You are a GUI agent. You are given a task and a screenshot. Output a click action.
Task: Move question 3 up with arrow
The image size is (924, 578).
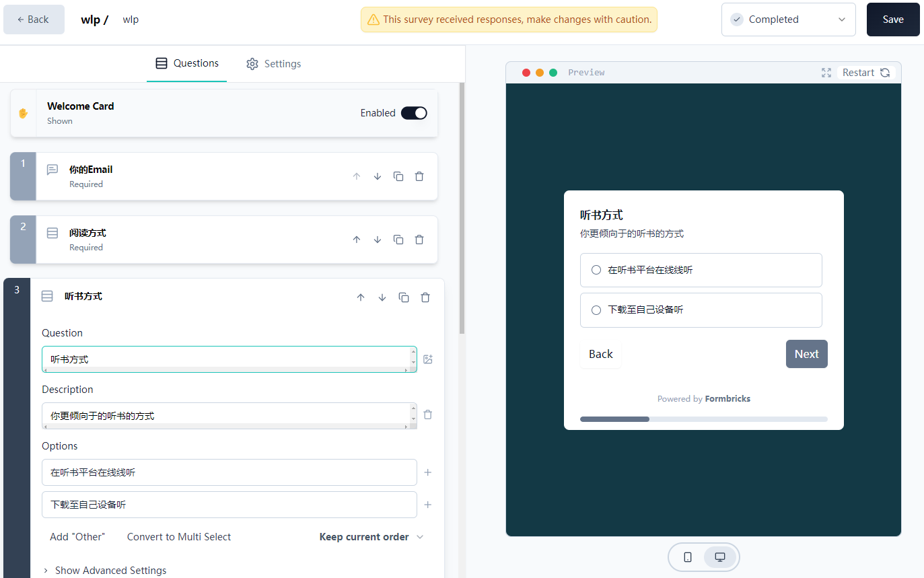coord(361,297)
